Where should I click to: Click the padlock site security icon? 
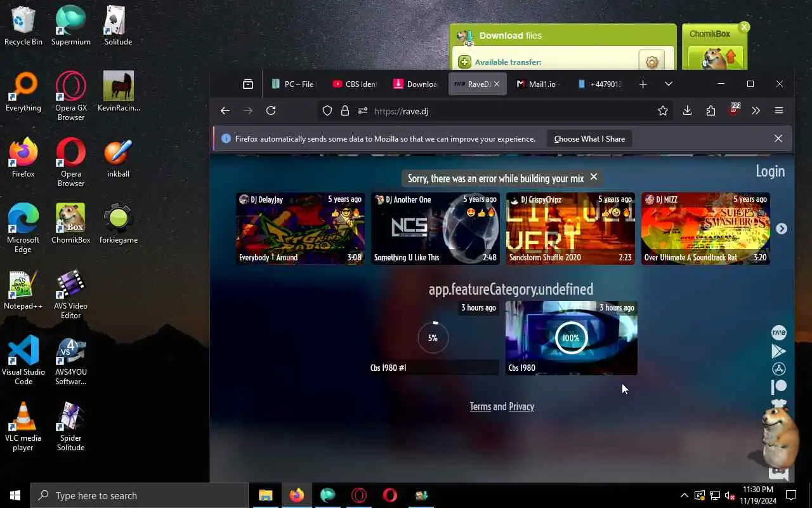[345, 110]
